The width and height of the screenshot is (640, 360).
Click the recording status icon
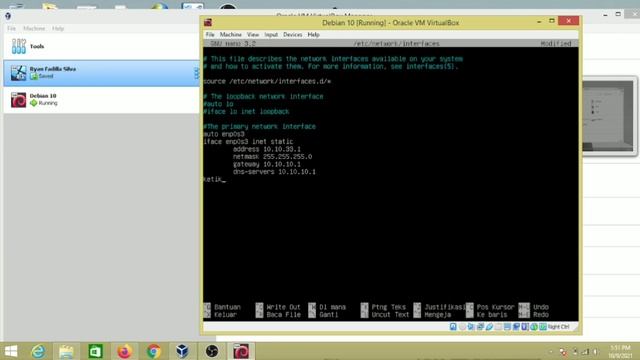point(516,327)
